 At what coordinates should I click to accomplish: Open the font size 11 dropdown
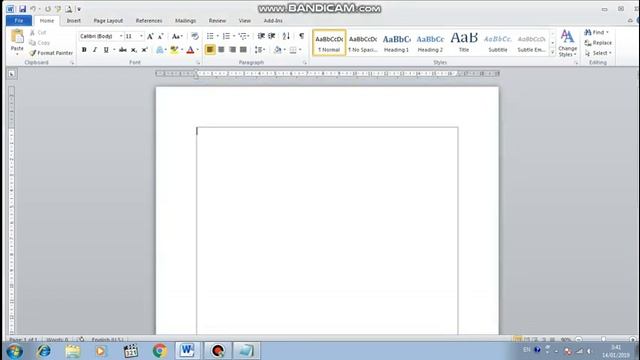tap(141, 36)
